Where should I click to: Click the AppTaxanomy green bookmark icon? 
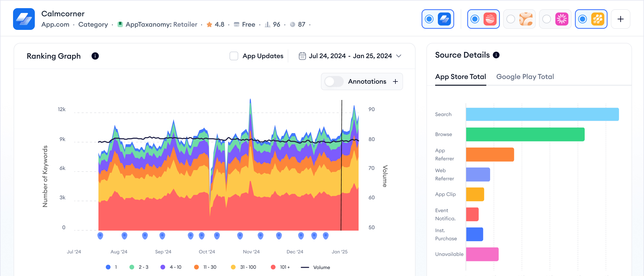click(120, 24)
